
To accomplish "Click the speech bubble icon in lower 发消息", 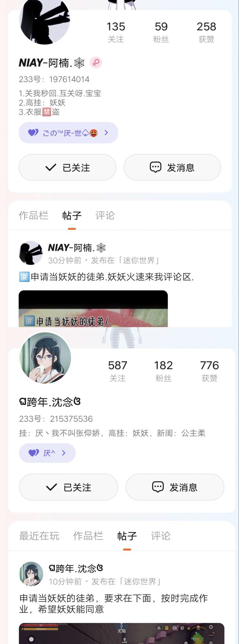I will pos(158,487).
